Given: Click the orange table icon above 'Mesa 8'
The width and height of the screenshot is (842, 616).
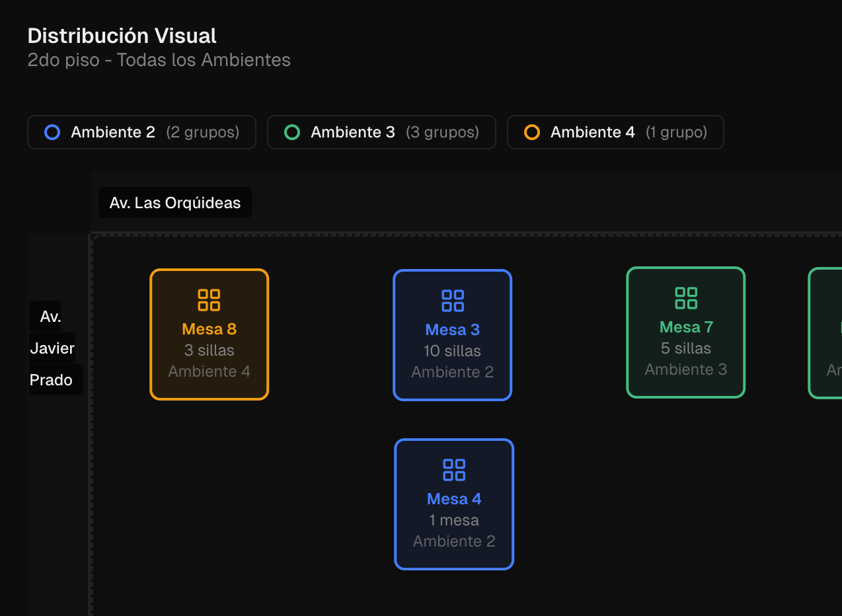Looking at the screenshot, I should (209, 299).
